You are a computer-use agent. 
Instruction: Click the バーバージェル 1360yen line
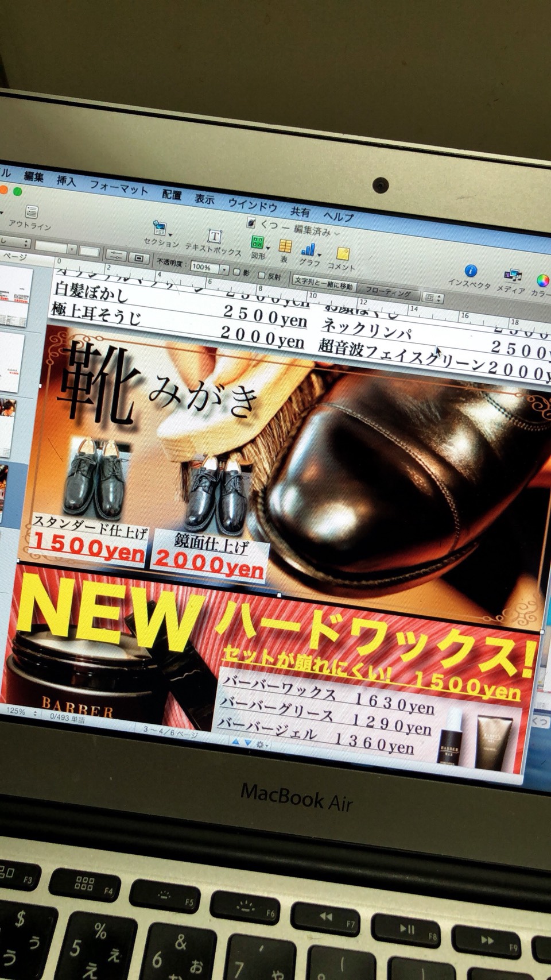(315, 737)
